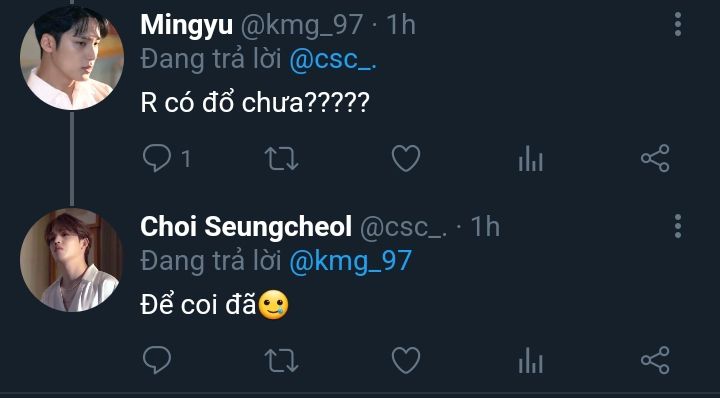Reply to Mingyu's tweet
The height and width of the screenshot is (398, 720).
tap(157, 158)
